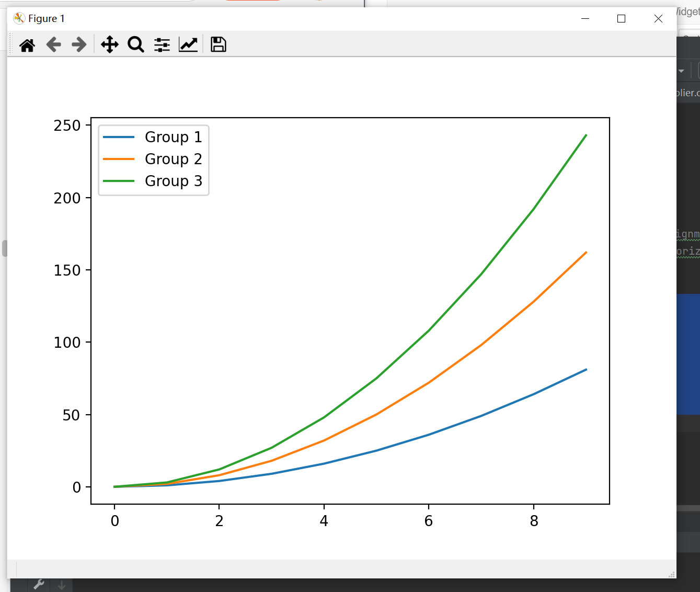Screen dimensions: 700x592
Task: Click the blue Group 1 legend line
Action: point(119,137)
